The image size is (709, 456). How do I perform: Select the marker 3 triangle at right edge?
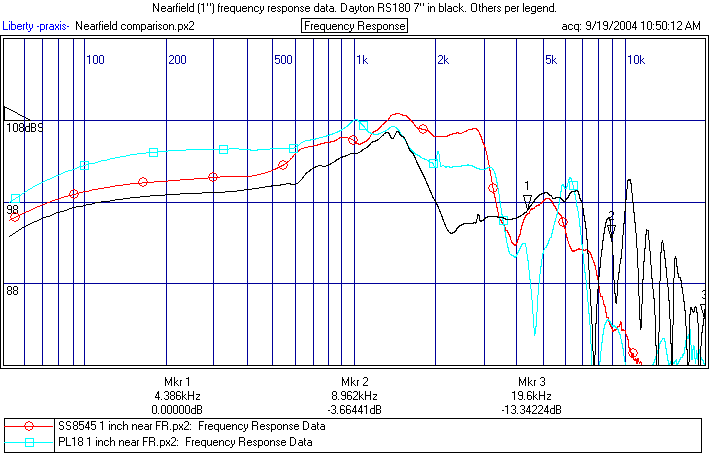pos(703,306)
